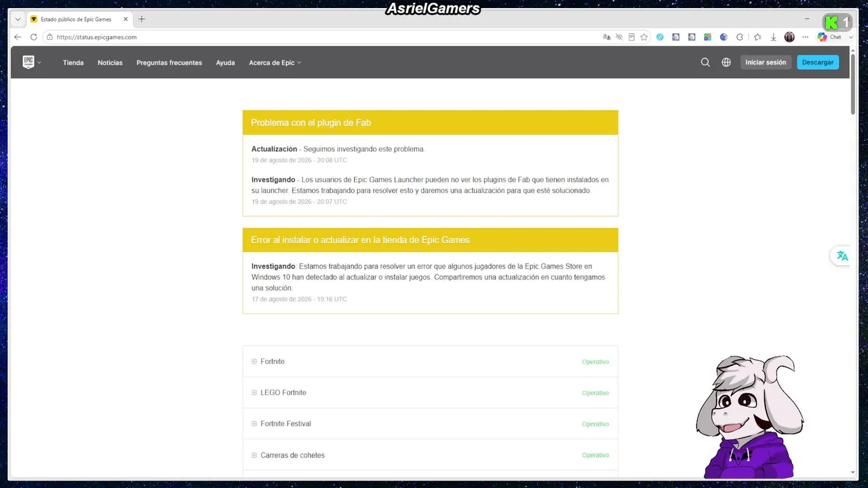The image size is (868, 488).
Task: Click the Fortnite Festival row label
Action: [x=285, y=424]
